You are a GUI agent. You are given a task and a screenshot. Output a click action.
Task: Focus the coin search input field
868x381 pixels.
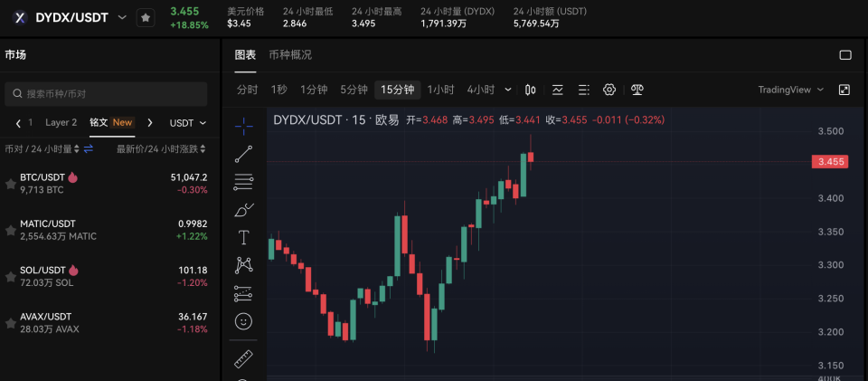point(106,94)
